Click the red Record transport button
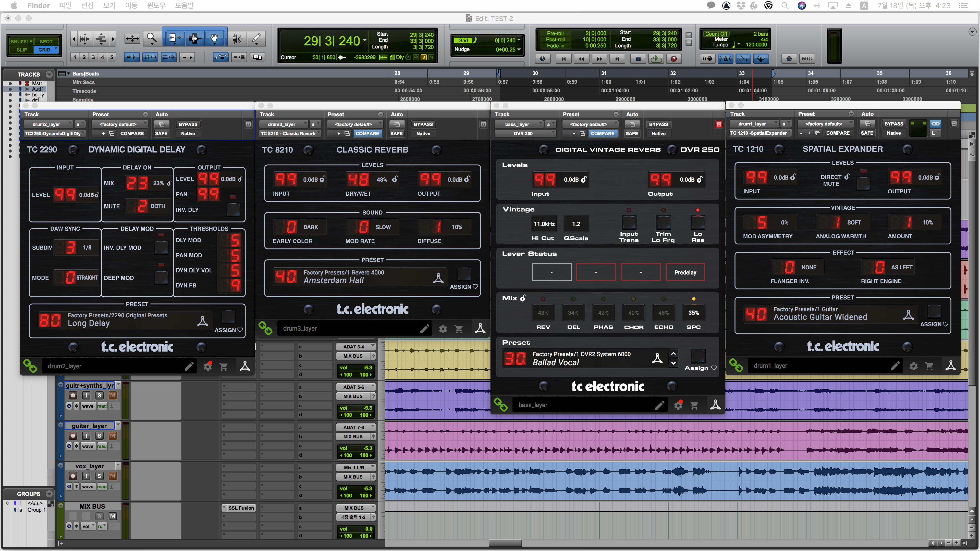The height and width of the screenshot is (551, 980). (x=674, y=59)
